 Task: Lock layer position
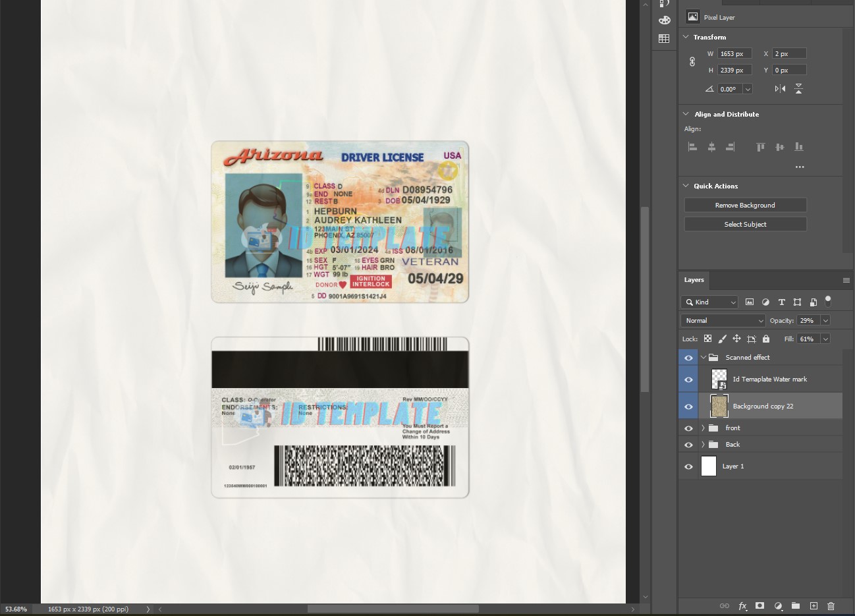[736, 339]
